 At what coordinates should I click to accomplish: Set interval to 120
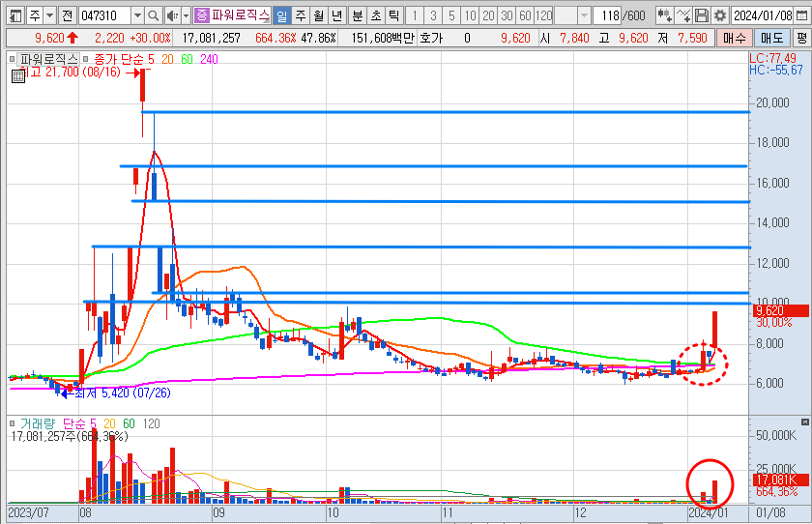point(543,16)
